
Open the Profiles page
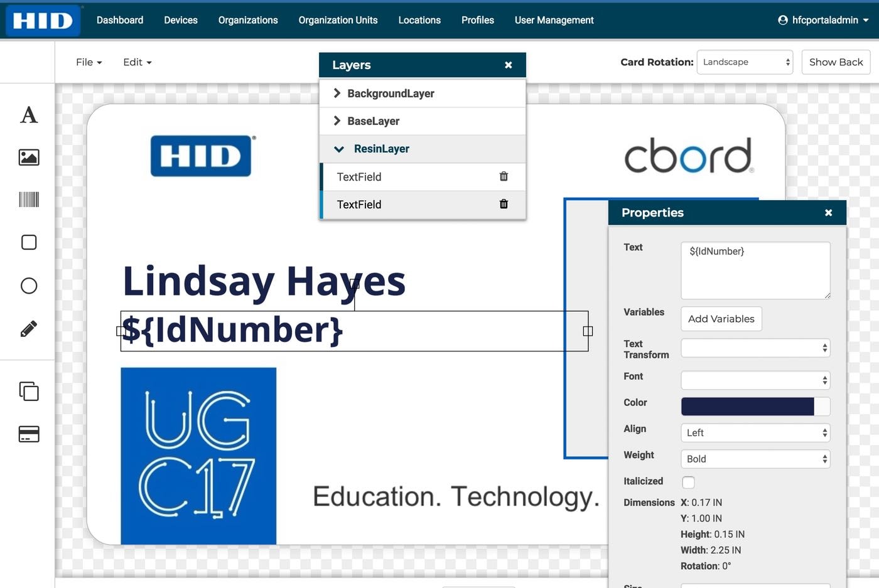pyautogui.click(x=478, y=20)
